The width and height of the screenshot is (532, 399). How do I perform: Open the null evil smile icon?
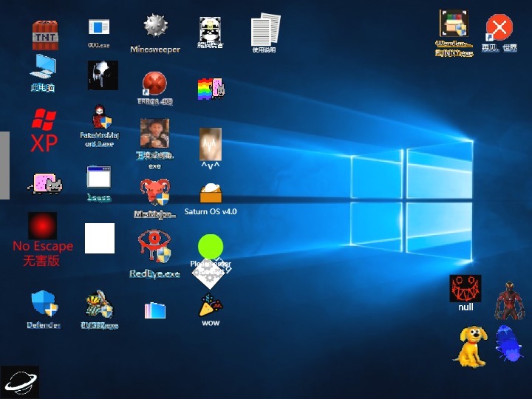(465, 293)
